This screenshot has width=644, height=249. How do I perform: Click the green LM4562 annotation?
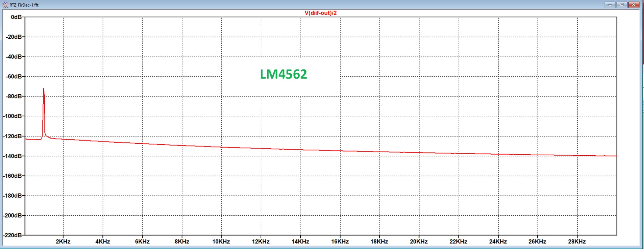point(283,74)
